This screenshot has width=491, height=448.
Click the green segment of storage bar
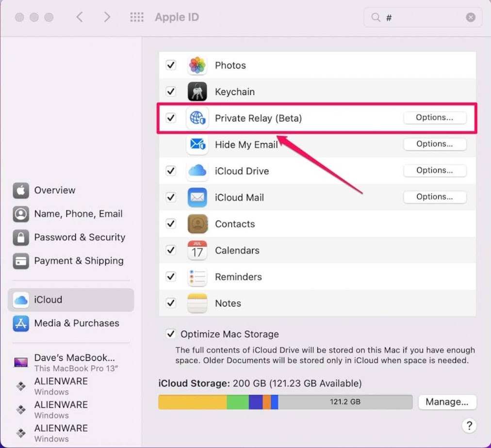pos(238,402)
